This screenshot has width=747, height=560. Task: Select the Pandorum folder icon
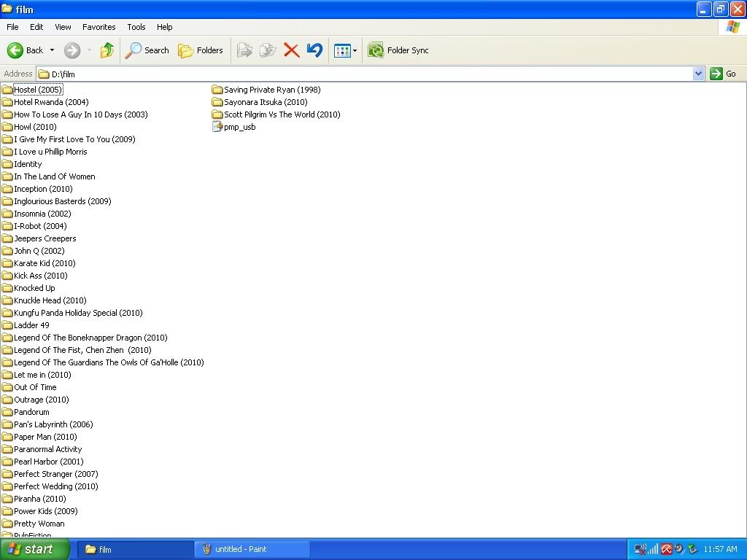(7, 412)
